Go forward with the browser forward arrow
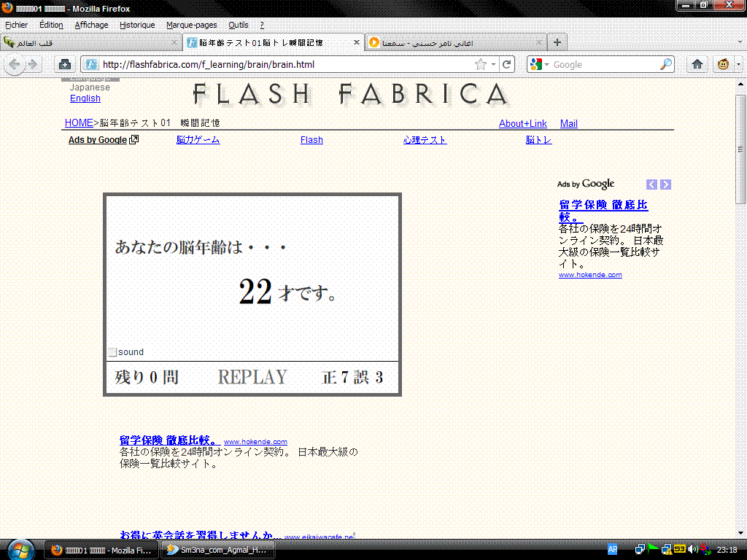Screen dimensions: 747x560 (32, 64)
